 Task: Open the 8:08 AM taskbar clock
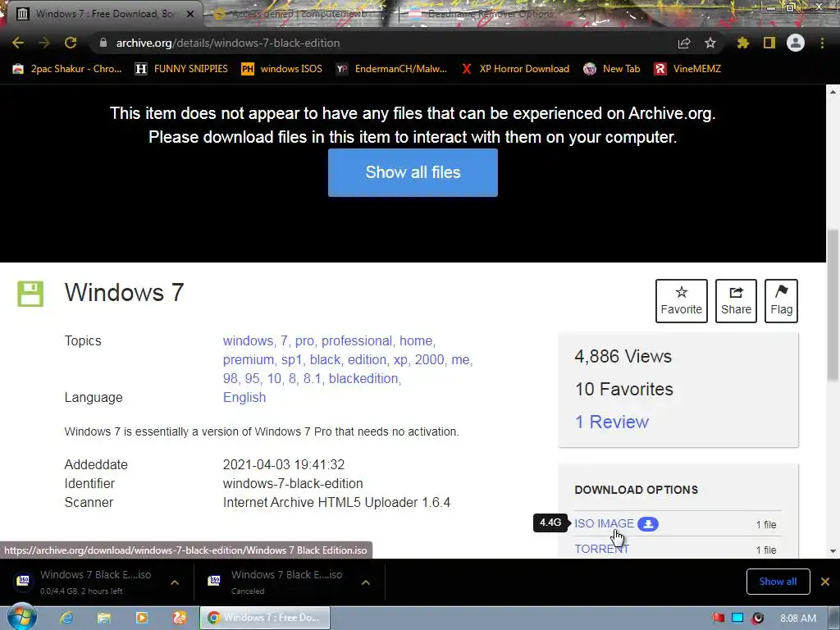797,619
